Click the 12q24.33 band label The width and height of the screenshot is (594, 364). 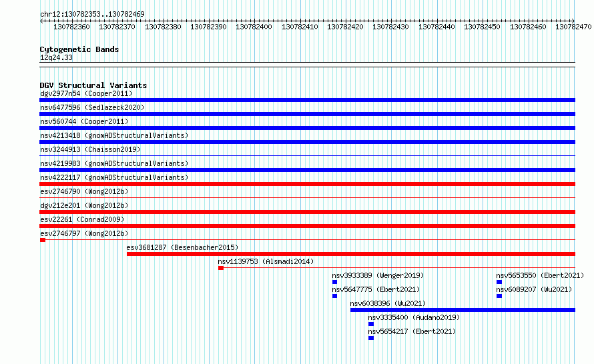[x=56, y=57]
